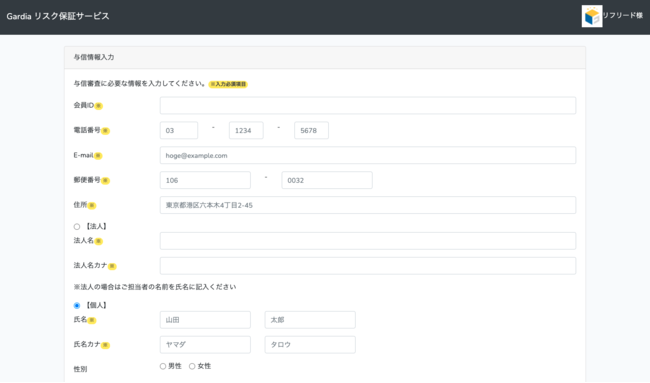The width and height of the screenshot is (650, 383).
Task: Click the postal code second field 0032
Action: coord(327,180)
